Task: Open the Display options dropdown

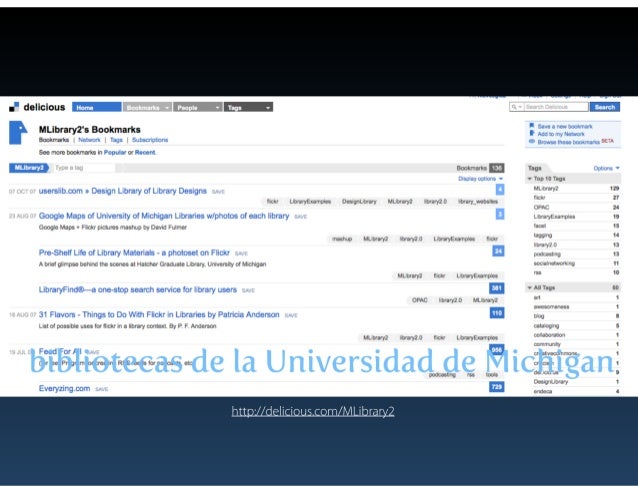Action: point(480,179)
